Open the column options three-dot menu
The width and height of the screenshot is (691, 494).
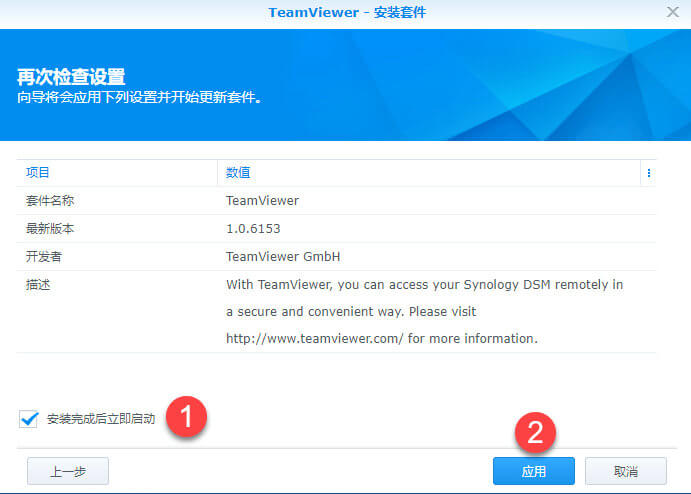pos(649,173)
